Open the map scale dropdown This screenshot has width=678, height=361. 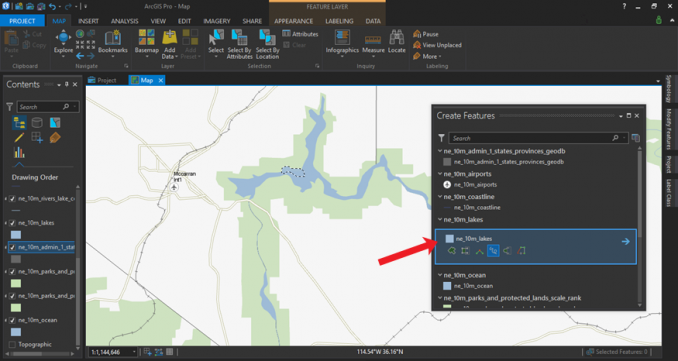(x=134, y=352)
